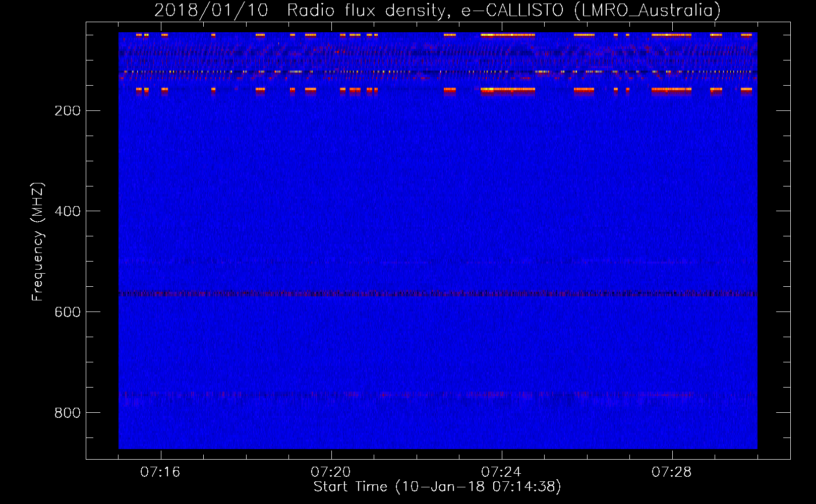Image resolution: width=816 pixels, height=504 pixels.
Task: Select the "(LMRO_Australia)" station name
Action: click(647, 11)
